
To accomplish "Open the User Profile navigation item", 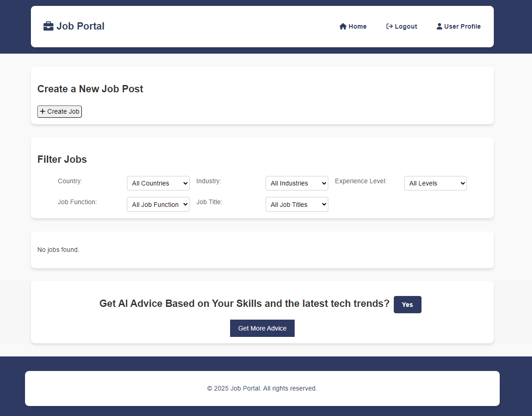I will 458,26.
